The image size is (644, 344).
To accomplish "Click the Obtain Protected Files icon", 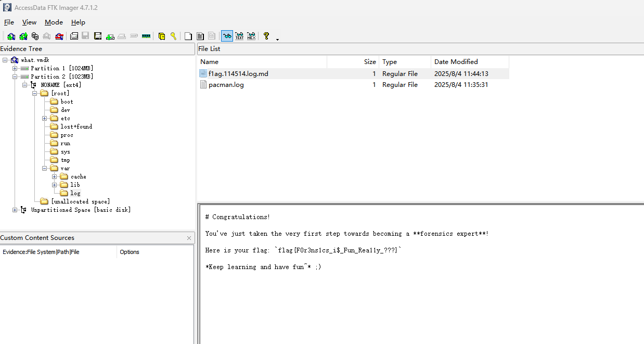I will pos(162,36).
